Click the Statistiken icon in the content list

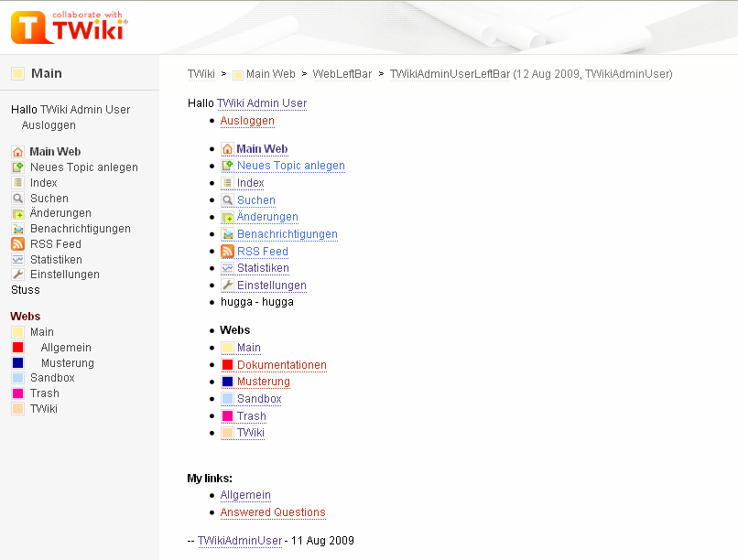(x=227, y=268)
